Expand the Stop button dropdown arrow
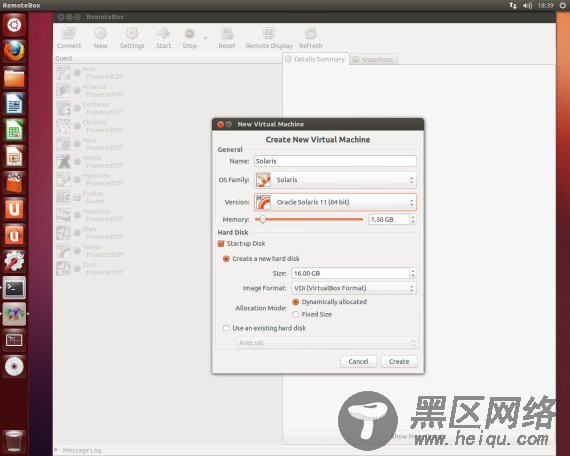 [205, 38]
